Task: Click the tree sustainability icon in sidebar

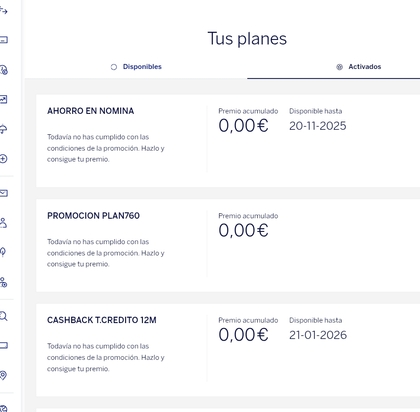Action: pos(3,252)
